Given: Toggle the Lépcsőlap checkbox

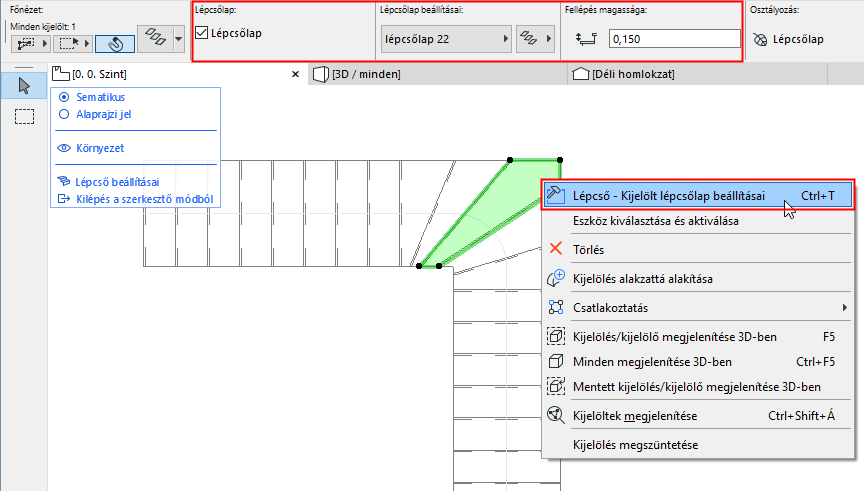Looking at the screenshot, I should pos(202,33).
